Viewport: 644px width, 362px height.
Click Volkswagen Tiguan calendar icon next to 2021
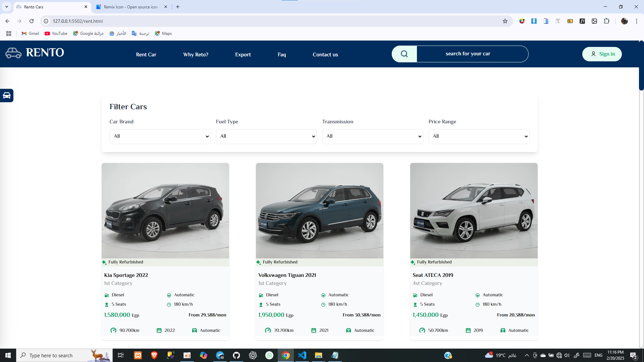pyautogui.click(x=314, y=330)
